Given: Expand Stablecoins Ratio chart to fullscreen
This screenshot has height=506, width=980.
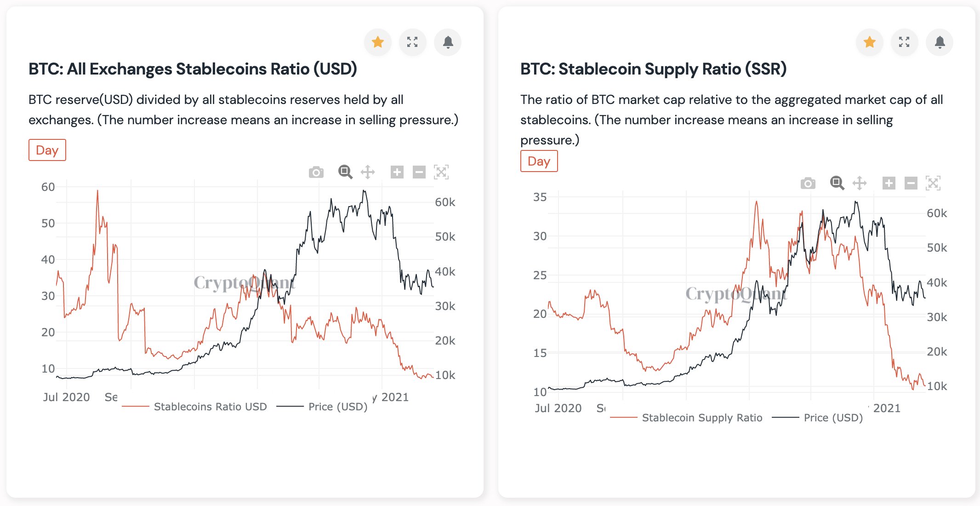Looking at the screenshot, I should (413, 42).
